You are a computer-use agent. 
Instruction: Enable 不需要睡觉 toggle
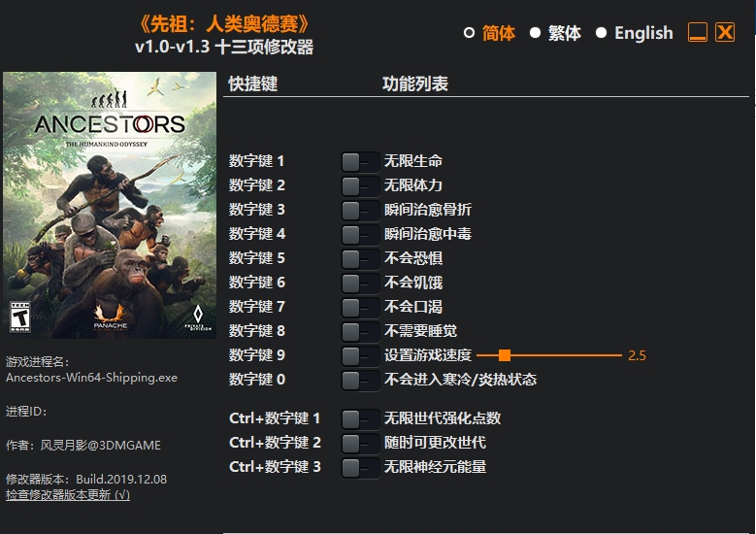(360, 332)
